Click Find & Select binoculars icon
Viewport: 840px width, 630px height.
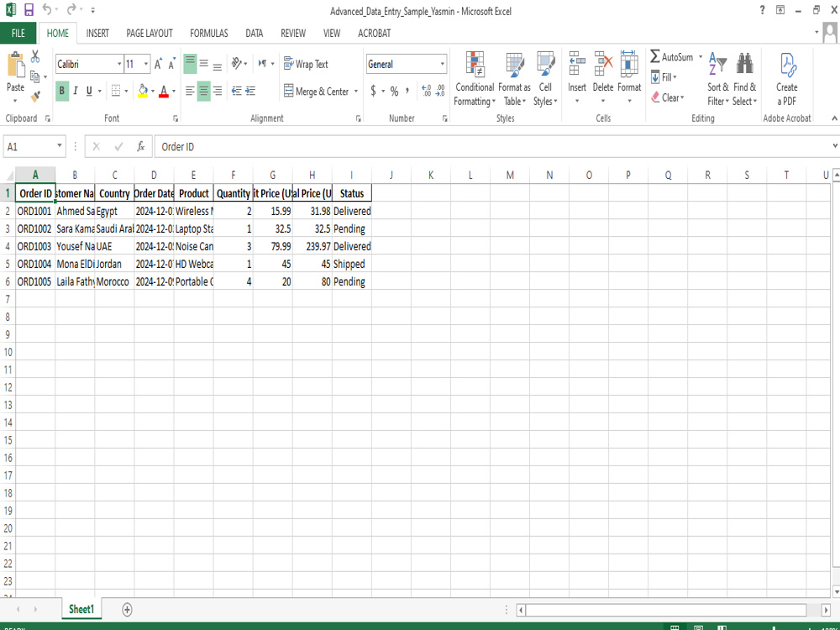(x=744, y=65)
